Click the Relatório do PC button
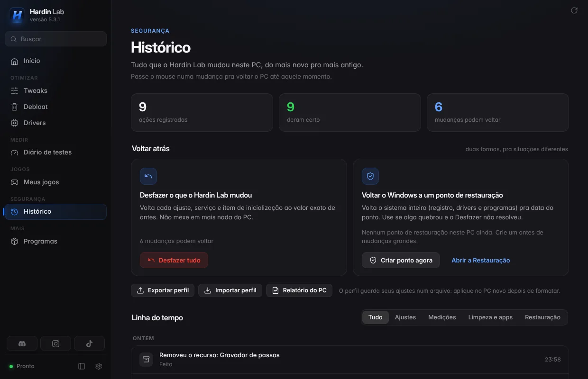Image resolution: width=588 pixels, height=379 pixels. [299, 290]
